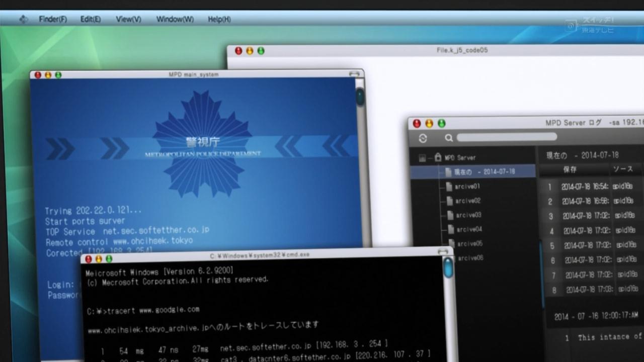Open the View(V) menu

(x=128, y=20)
